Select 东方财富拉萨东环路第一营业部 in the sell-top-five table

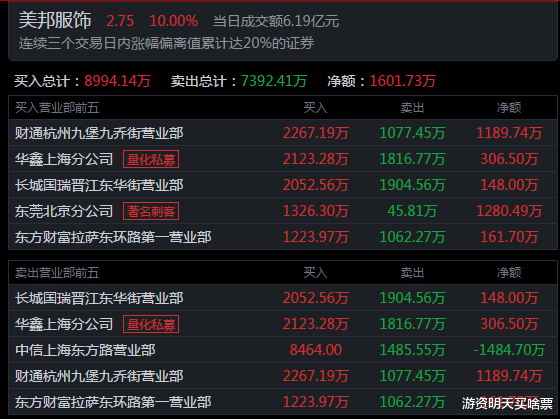coord(113,402)
